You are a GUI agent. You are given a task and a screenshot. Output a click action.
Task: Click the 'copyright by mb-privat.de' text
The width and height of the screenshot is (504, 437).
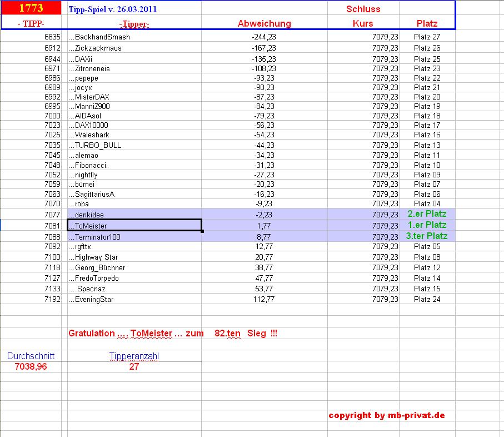(387, 415)
